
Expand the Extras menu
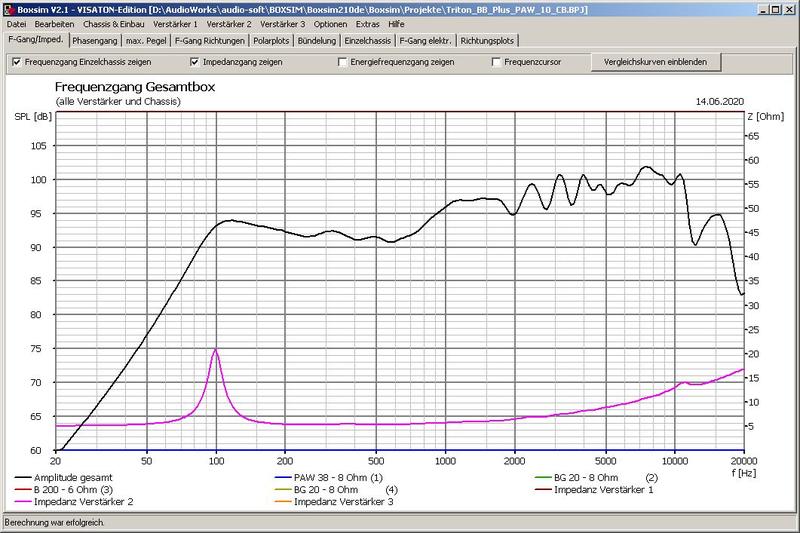(x=367, y=24)
